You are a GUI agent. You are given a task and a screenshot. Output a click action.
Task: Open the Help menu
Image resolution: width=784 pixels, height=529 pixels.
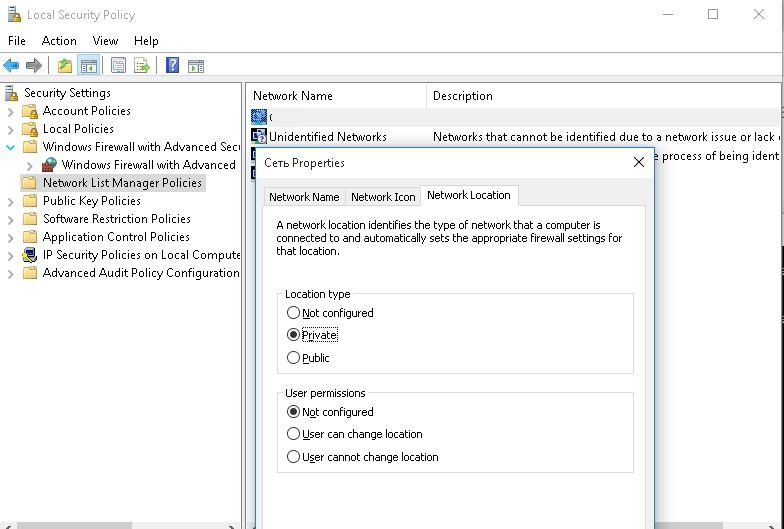146,41
